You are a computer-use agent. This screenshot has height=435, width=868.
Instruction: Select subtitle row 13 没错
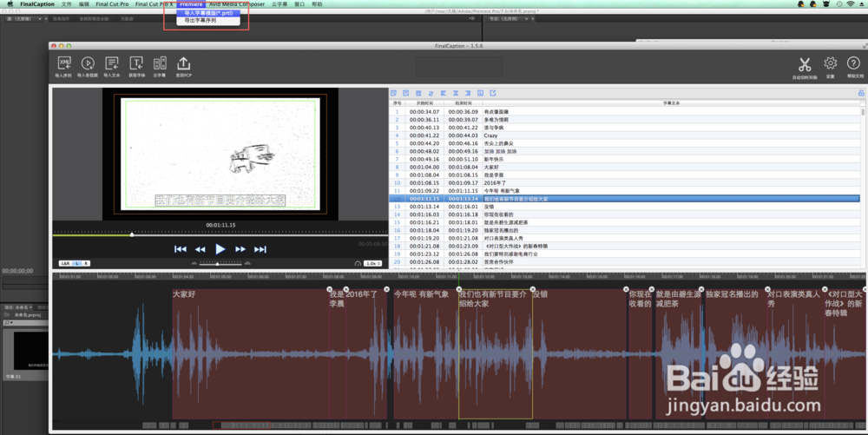(x=625, y=207)
